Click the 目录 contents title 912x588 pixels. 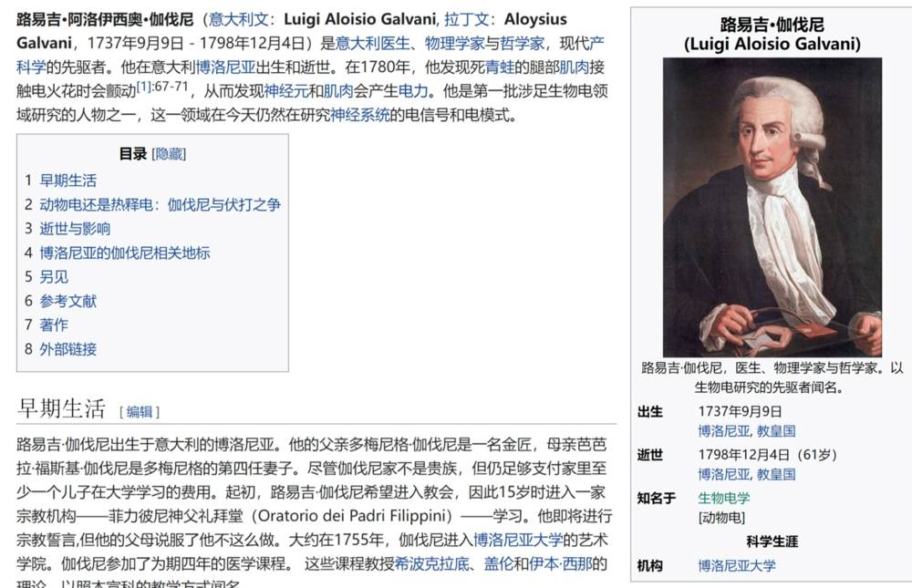pyautogui.click(x=132, y=154)
